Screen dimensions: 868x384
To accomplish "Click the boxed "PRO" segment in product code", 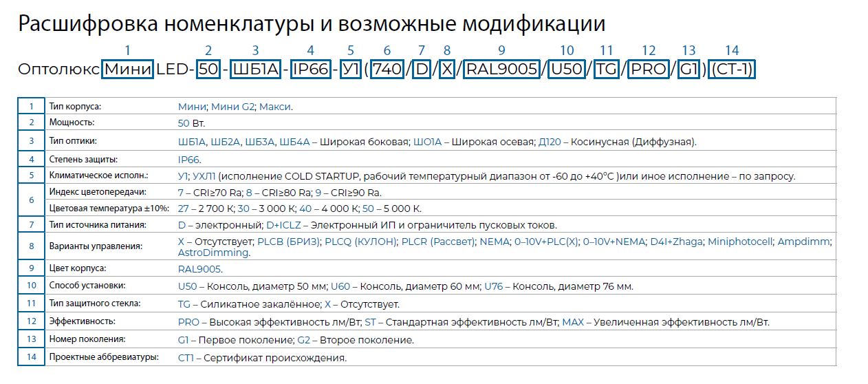I will pyautogui.click(x=649, y=70).
